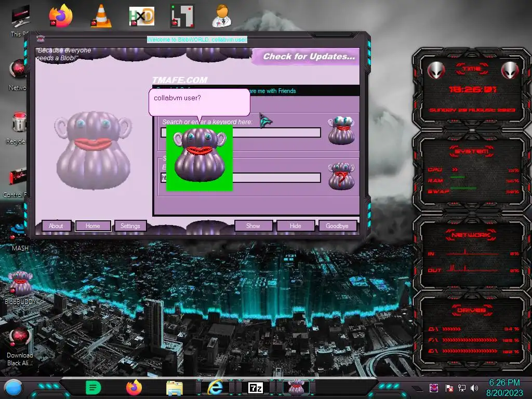Click the tongue-out blob icon beside URL field
Screen dimensions: 532x399
coord(341,176)
